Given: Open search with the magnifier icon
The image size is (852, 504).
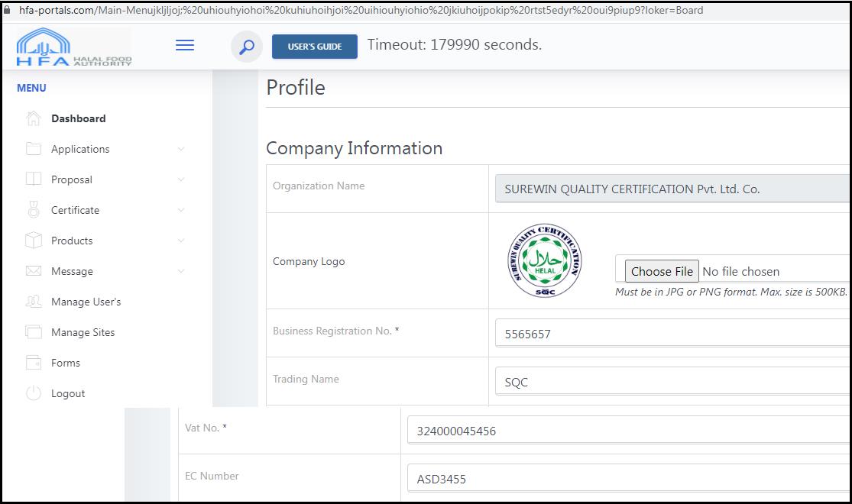Looking at the screenshot, I should tap(246, 47).
